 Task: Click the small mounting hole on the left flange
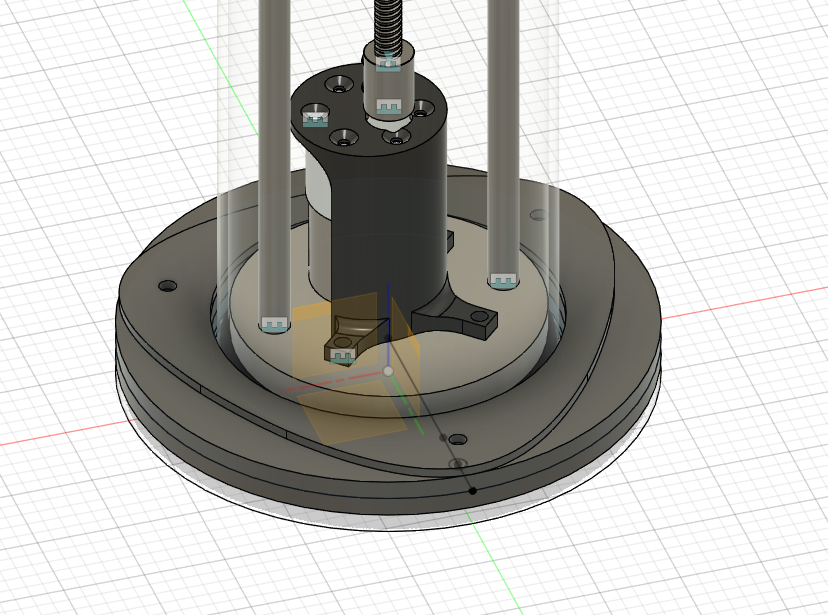pyautogui.click(x=165, y=287)
